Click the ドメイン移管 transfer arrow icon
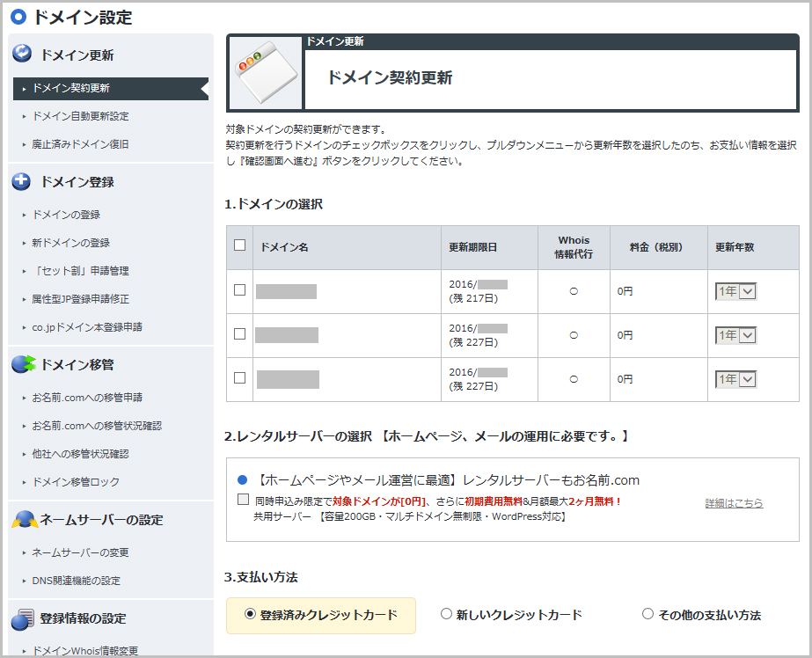The image size is (812, 658). coord(23,364)
